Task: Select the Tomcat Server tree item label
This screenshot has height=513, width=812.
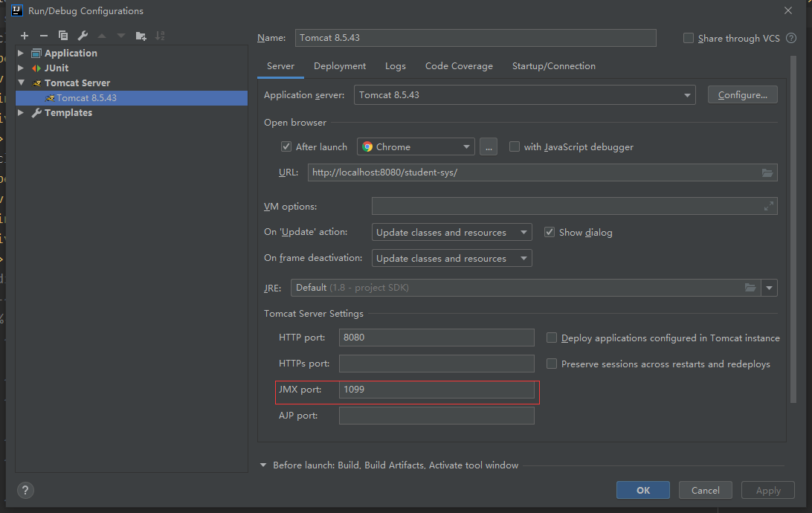Action: [77, 83]
